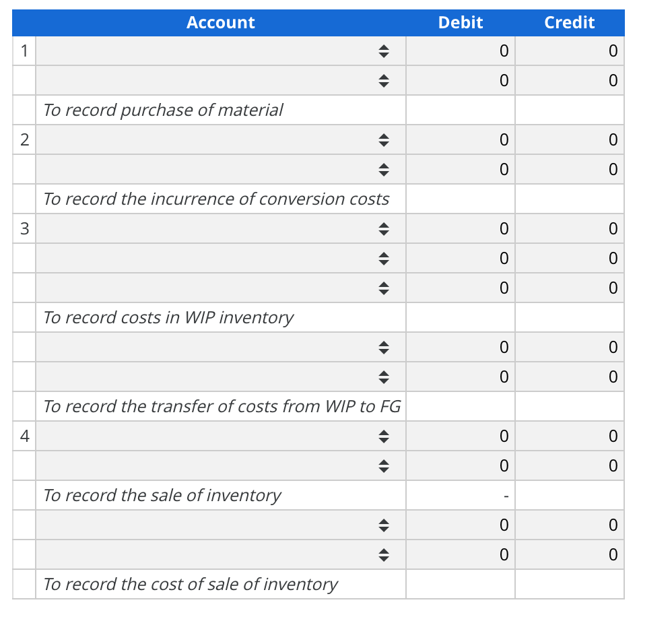Click credit field on entry 2 second line
This screenshot has width=672, height=617.
click(570, 169)
